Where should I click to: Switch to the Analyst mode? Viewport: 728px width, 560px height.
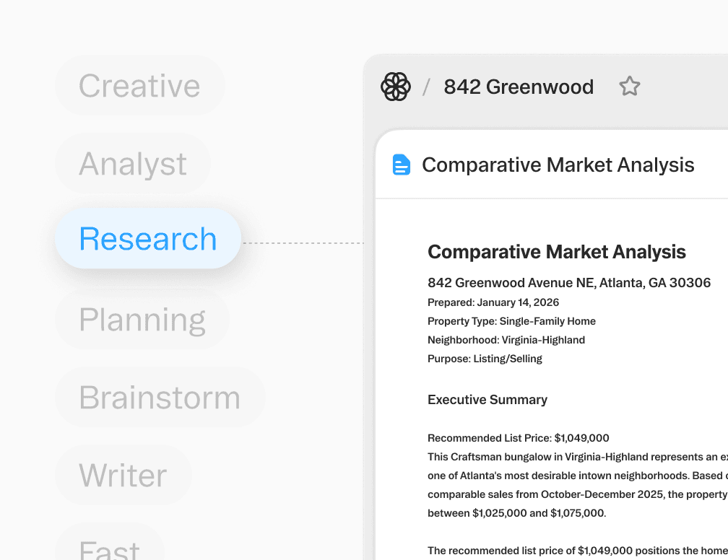coord(133,164)
